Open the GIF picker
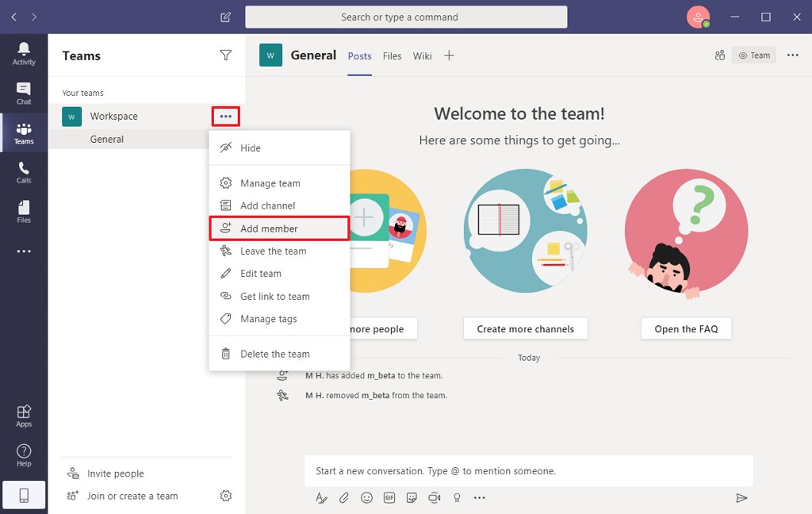The image size is (812, 514). click(x=389, y=498)
